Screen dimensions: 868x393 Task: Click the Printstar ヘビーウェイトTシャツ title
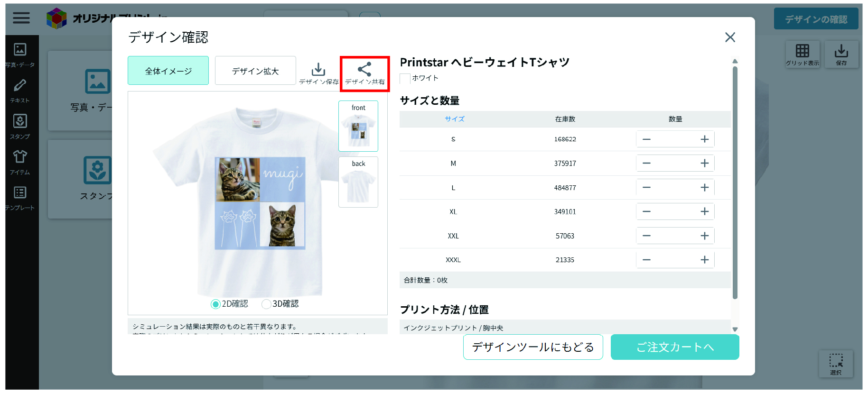485,62
